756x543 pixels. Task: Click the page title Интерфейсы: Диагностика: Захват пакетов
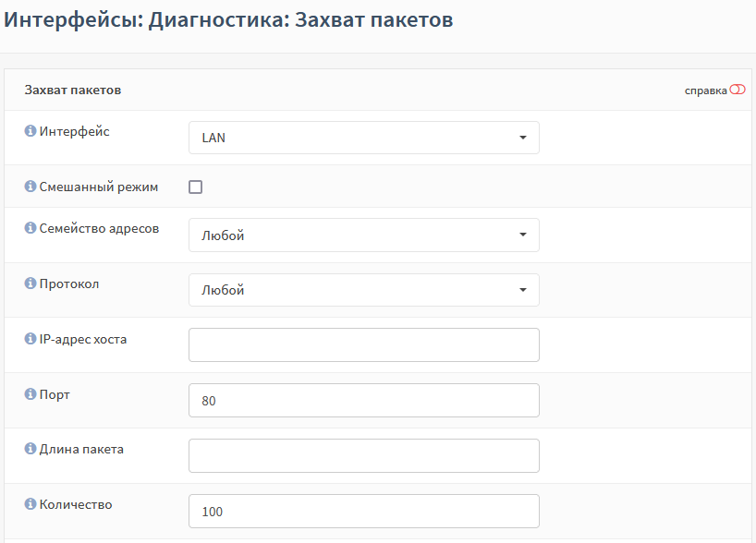click(x=229, y=19)
